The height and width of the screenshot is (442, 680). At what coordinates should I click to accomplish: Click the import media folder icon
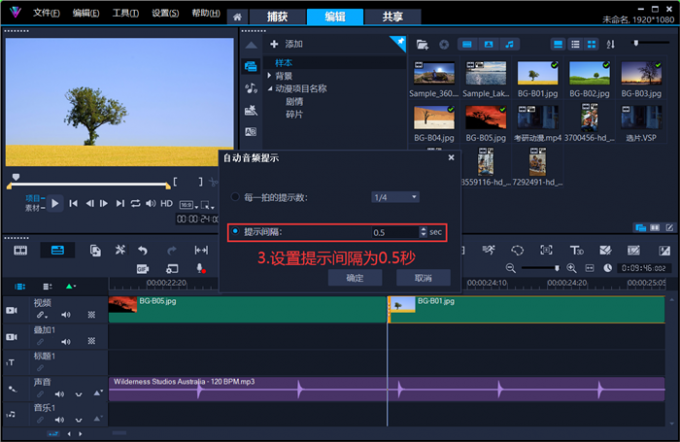coord(422,45)
